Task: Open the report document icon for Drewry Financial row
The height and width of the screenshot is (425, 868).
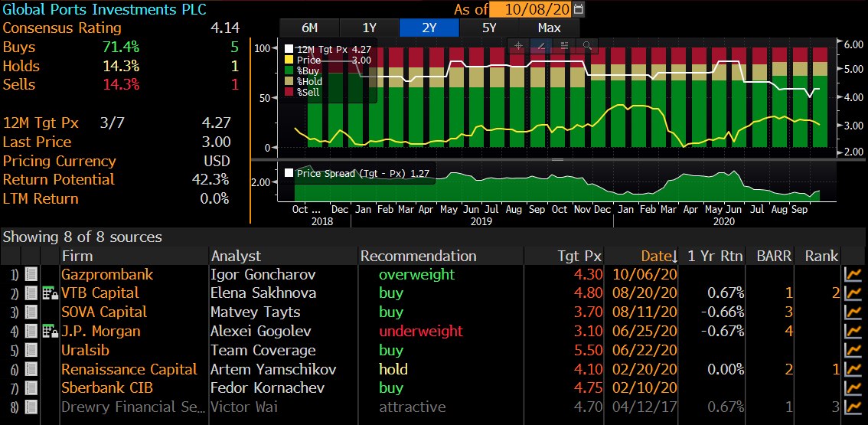Action: click(x=31, y=407)
